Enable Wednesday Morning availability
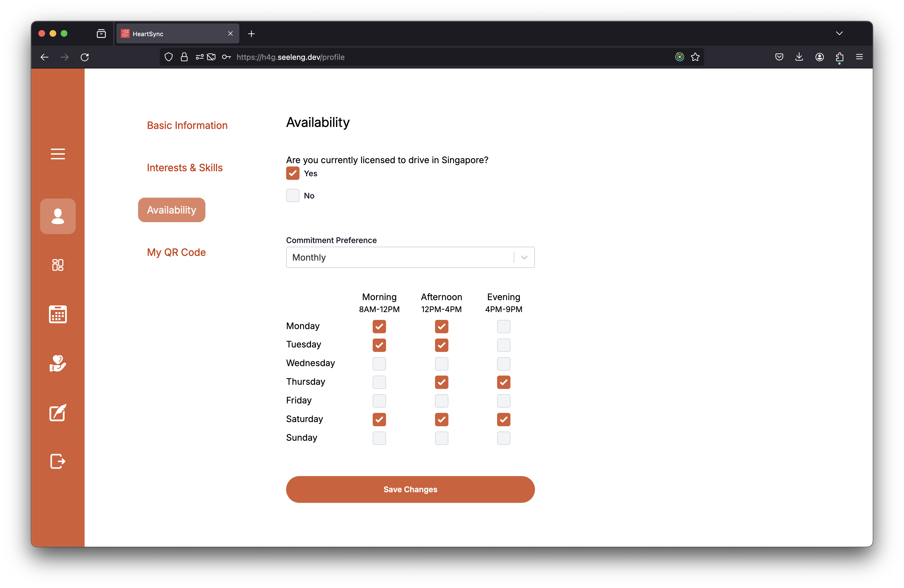This screenshot has width=904, height=588. point(379,364)
